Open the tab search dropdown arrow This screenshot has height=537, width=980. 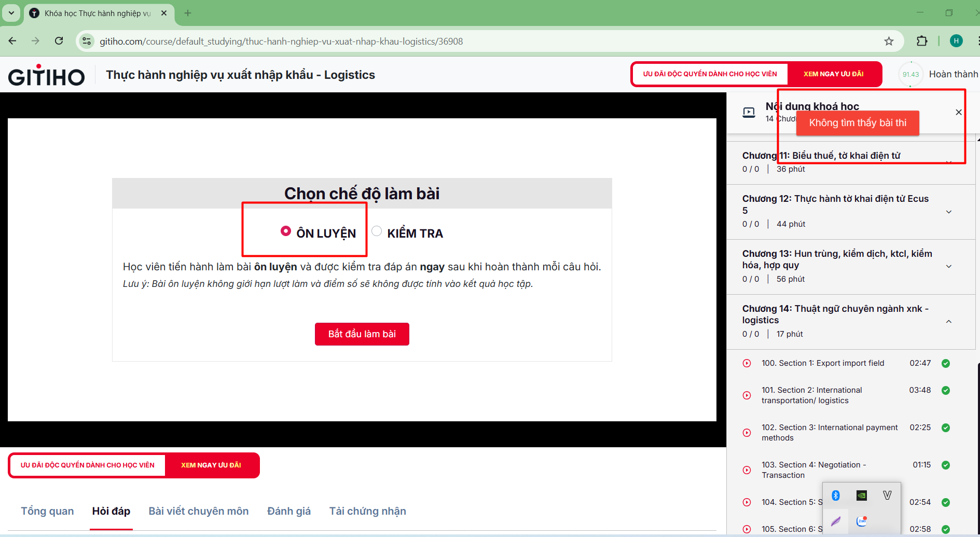(11, 13)
